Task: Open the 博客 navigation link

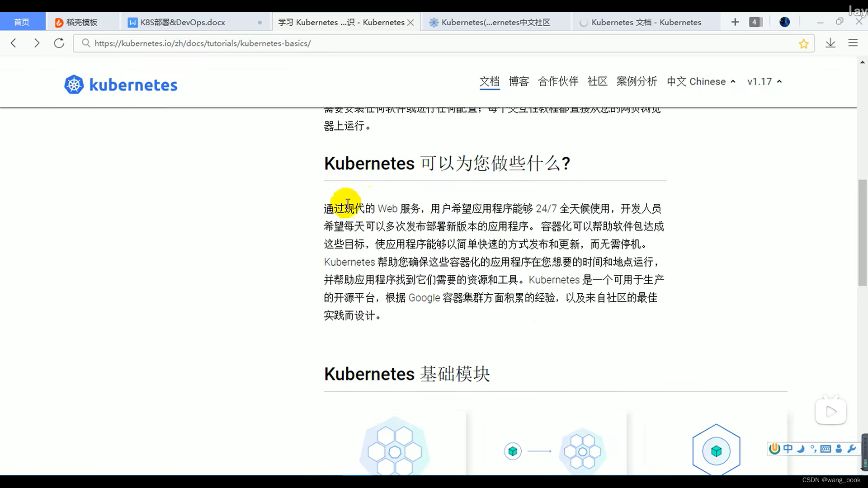Action: 519,81
